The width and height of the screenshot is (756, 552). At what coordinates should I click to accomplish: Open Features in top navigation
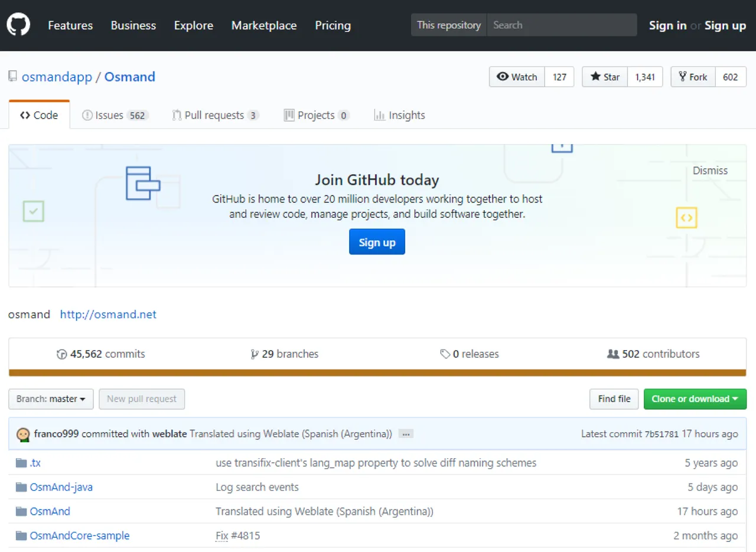70,25
